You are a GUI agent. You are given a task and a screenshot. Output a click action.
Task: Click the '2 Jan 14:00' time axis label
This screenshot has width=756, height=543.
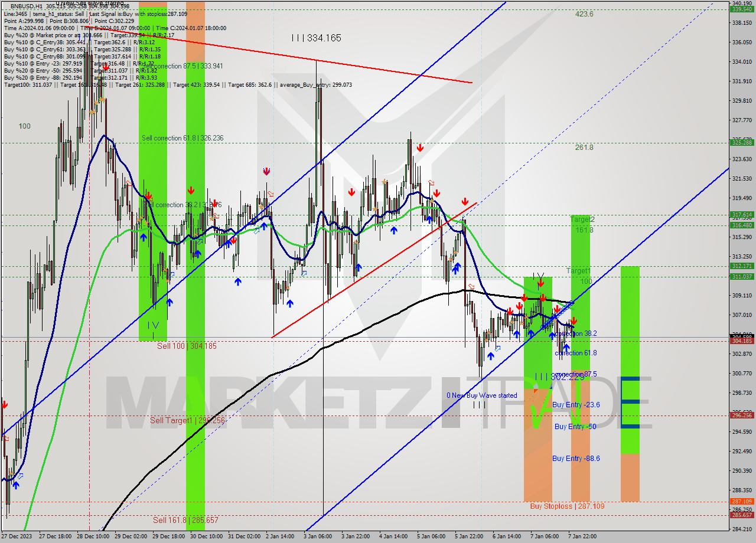click(281, 537)
